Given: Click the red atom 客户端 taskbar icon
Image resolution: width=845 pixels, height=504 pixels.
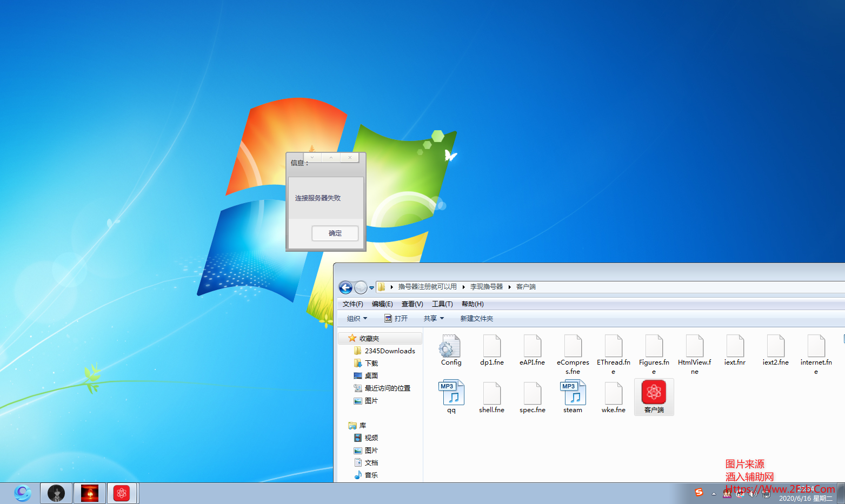Looking at the screenshot, I should click(x=122, y=493).
